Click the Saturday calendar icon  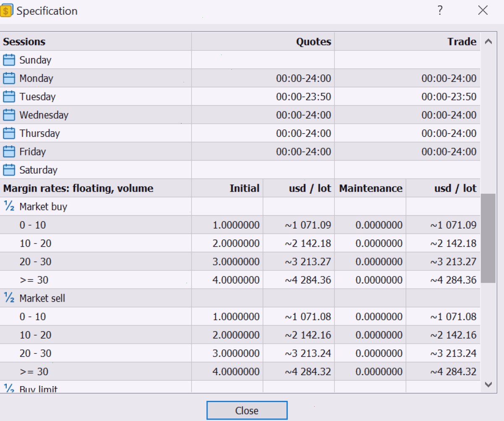tap(9, 170)
